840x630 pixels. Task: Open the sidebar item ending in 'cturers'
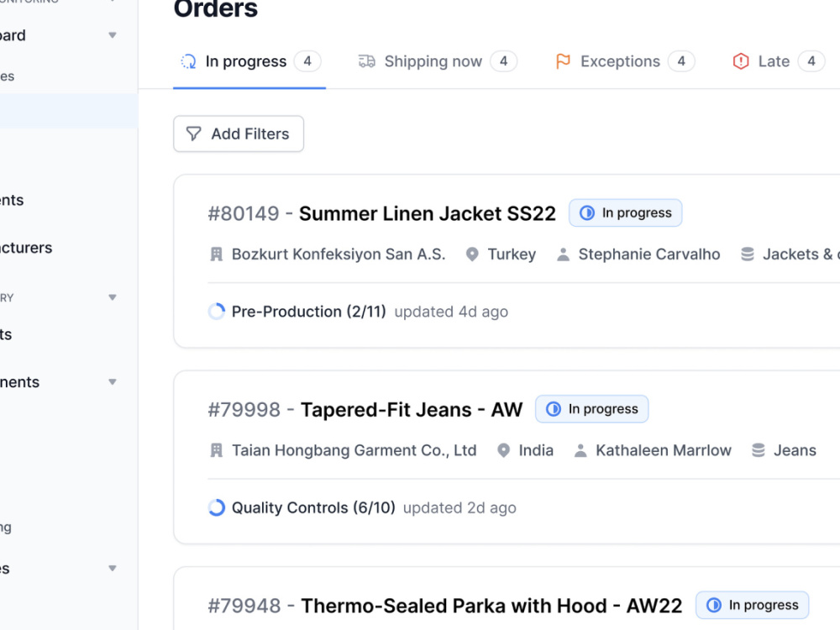click(x=26, y=248)
